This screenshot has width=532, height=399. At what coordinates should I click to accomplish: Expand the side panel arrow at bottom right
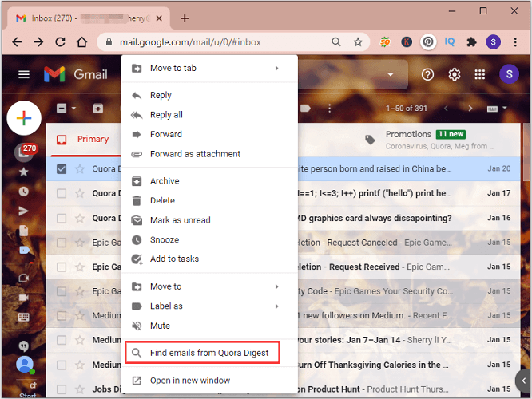click(x=523, y=381)
